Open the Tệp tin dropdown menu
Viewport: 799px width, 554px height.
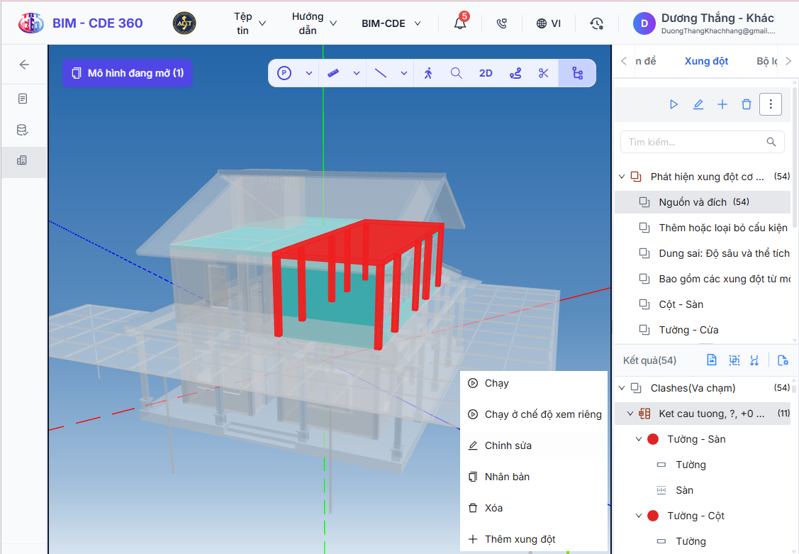tap(249, 23)
